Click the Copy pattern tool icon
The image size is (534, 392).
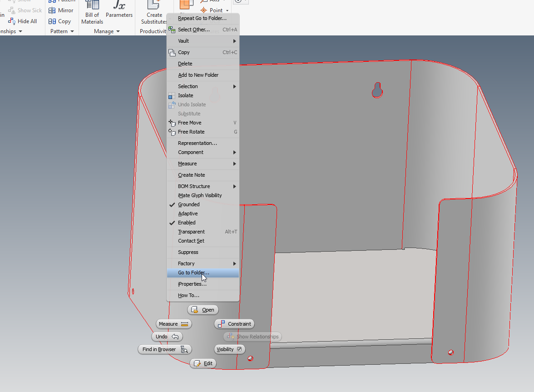pos(52,21)
